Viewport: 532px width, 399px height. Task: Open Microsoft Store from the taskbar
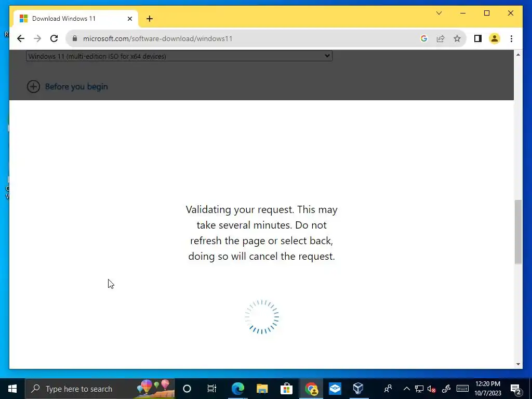point(286,389)
